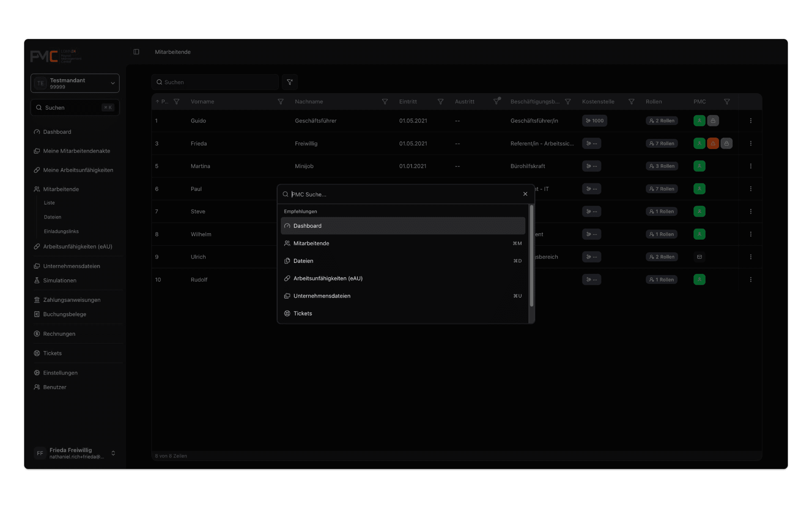
Task: Close the PMC Suche dialog
Action: pos(525,194)
